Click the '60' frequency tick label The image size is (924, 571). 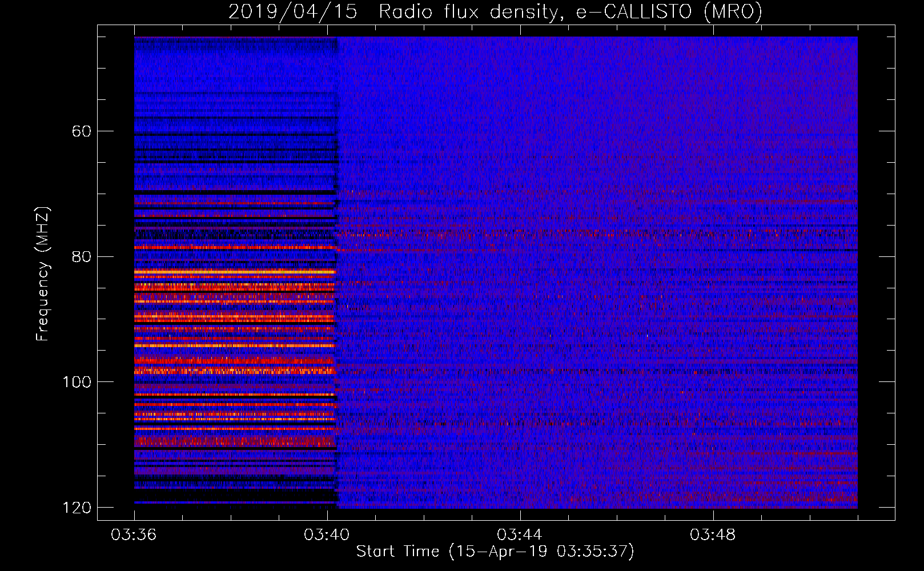(82, 131)
